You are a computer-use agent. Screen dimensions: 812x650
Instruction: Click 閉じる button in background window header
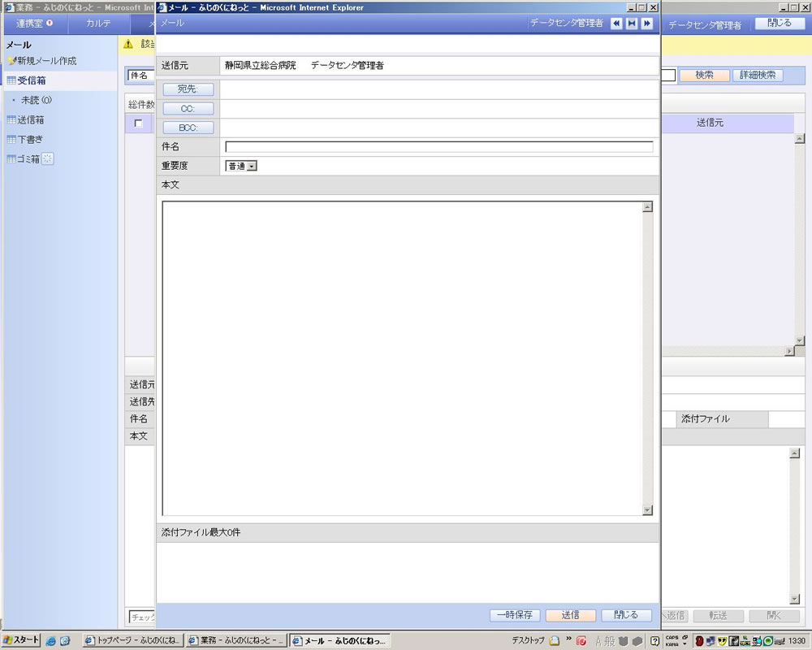(x=780, y=24)
